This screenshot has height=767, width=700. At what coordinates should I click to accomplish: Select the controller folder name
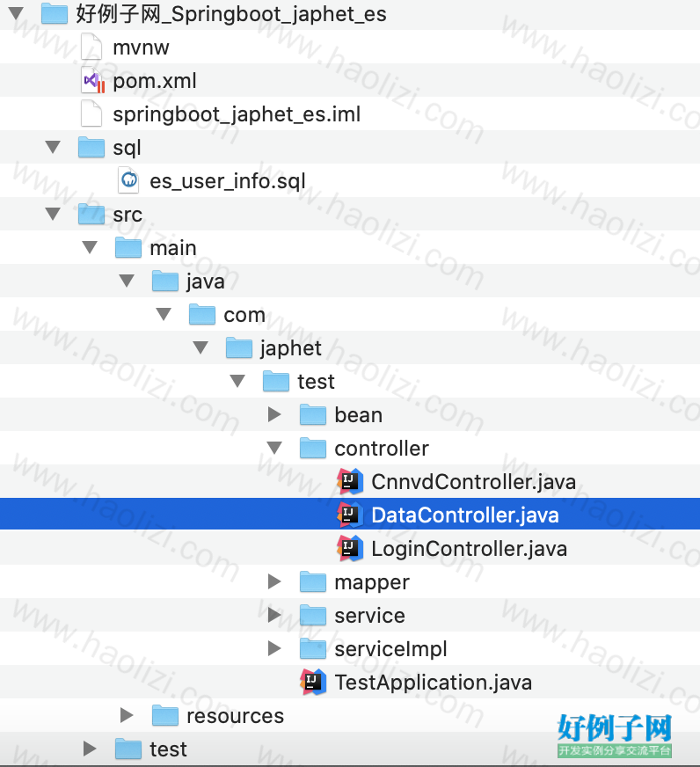click(382, 448)
